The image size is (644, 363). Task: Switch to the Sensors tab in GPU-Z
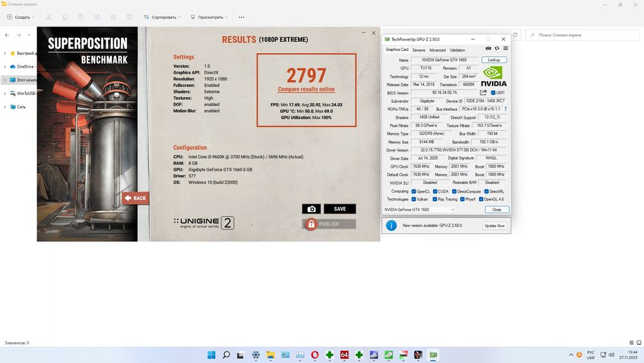coord(419,50)
